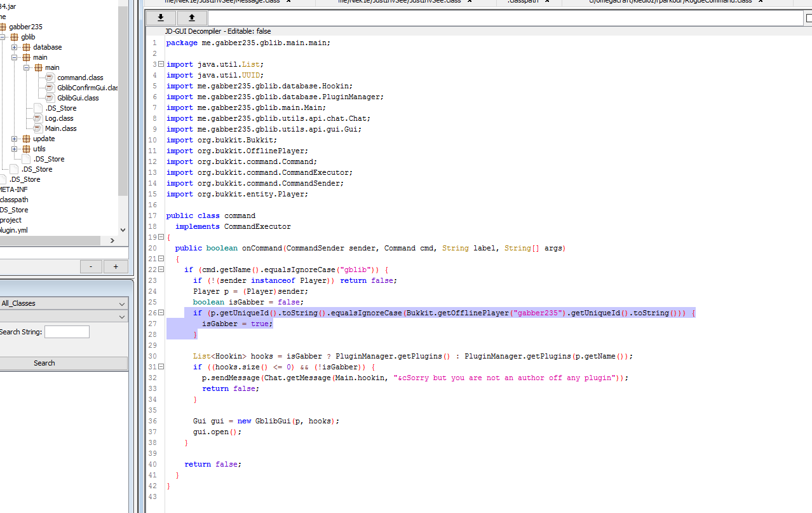Click the upload arrow toolbar icon
The width and height of the screenshot is (812, 513).
coord(191,18)
